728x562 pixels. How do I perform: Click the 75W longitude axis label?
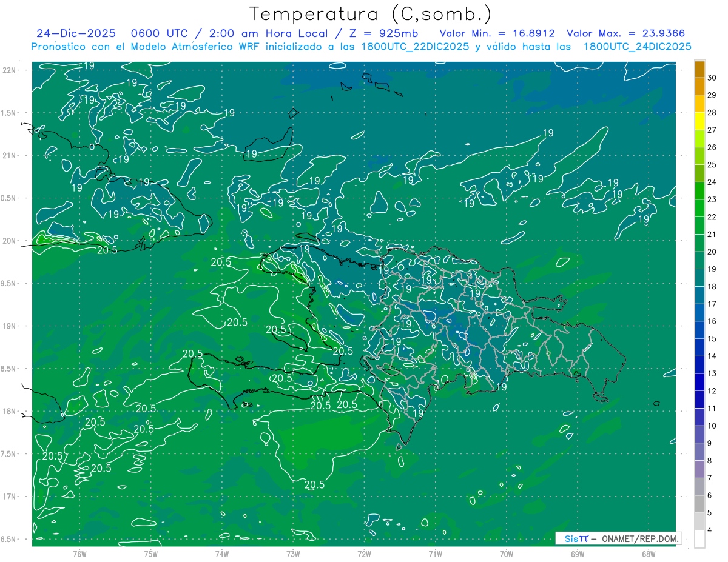151,554
